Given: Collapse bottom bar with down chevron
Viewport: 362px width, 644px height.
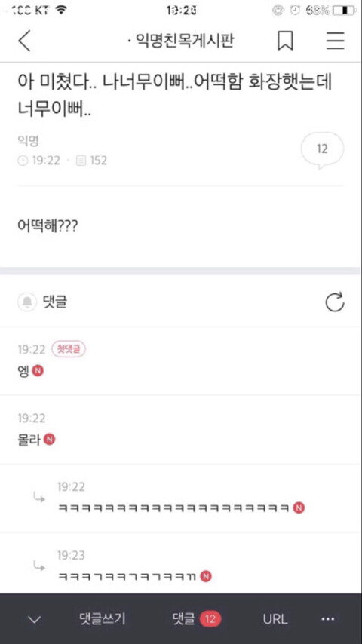Looking at the screenshot, I should click(x=35, y=619).
